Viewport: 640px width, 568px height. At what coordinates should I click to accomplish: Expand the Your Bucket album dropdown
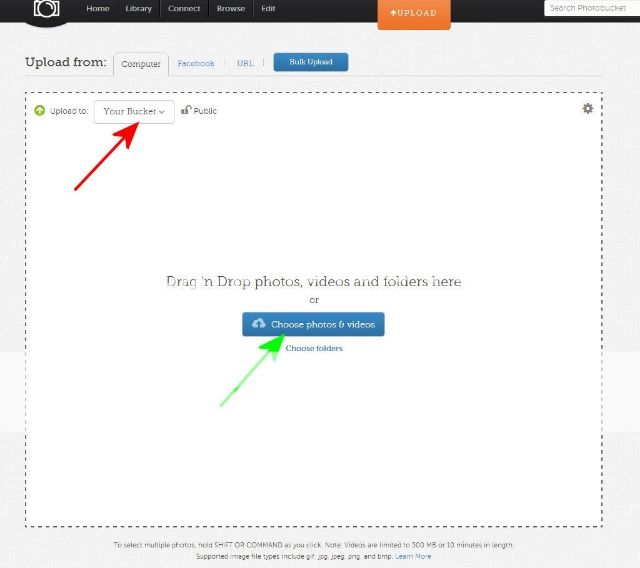coord(134,111)
